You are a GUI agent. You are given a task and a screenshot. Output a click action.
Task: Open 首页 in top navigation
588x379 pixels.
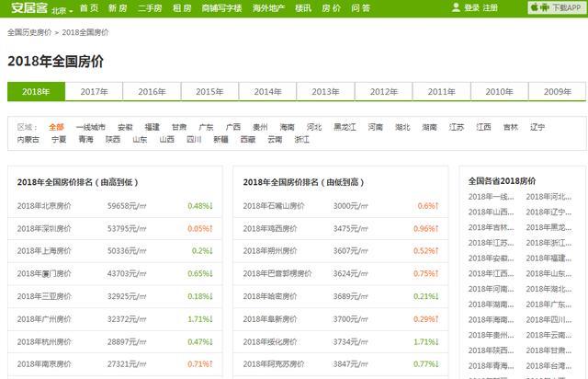tap(89, 8)
